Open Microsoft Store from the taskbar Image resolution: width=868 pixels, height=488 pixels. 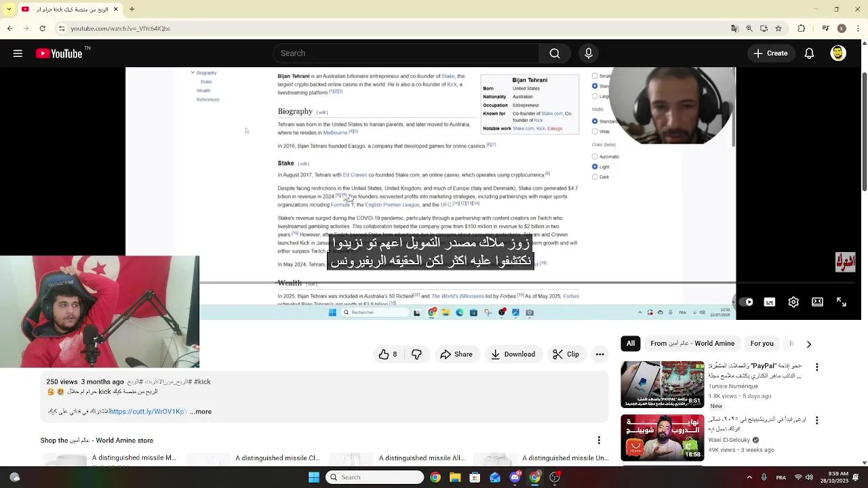[x=475, y=477]
